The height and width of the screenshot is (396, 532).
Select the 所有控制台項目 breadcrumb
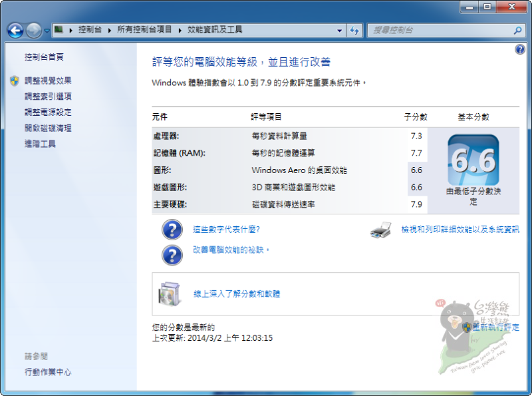point(144,30)
